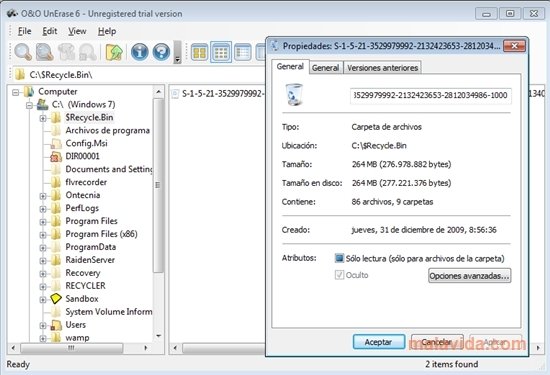Click the toolbar overflow chevron
This screenshot has height=375, width=550.
click(x=177, y=53)
